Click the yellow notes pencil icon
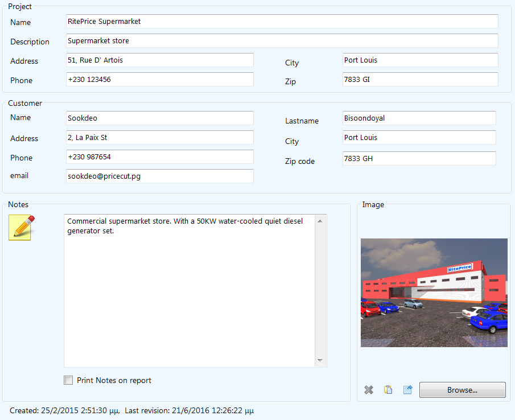The image size is (515, 420). pyautogui.click(x=20, y=227)
